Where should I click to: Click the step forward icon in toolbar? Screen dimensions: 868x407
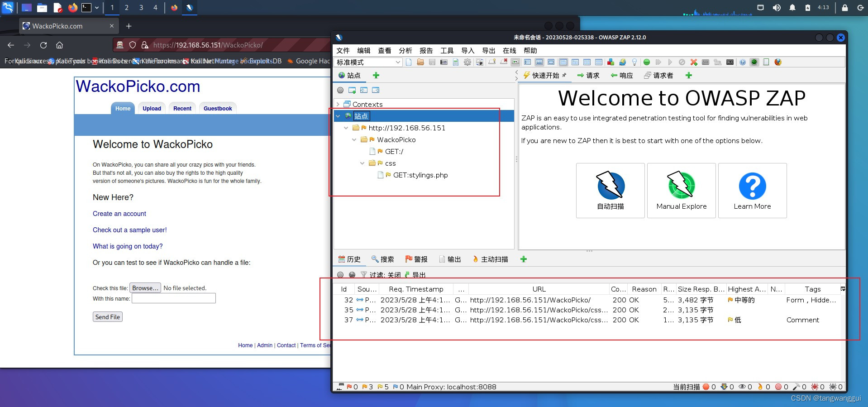pos(658,62)
